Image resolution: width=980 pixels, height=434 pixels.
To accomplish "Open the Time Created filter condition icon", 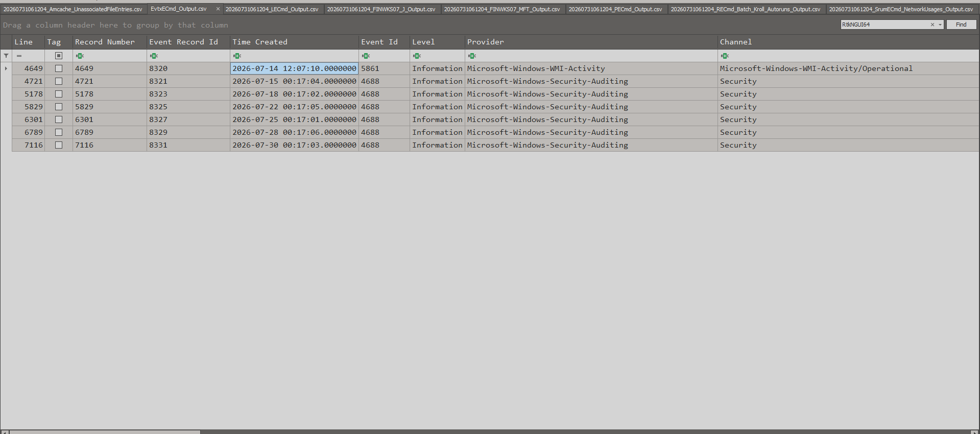I will 237,56.
